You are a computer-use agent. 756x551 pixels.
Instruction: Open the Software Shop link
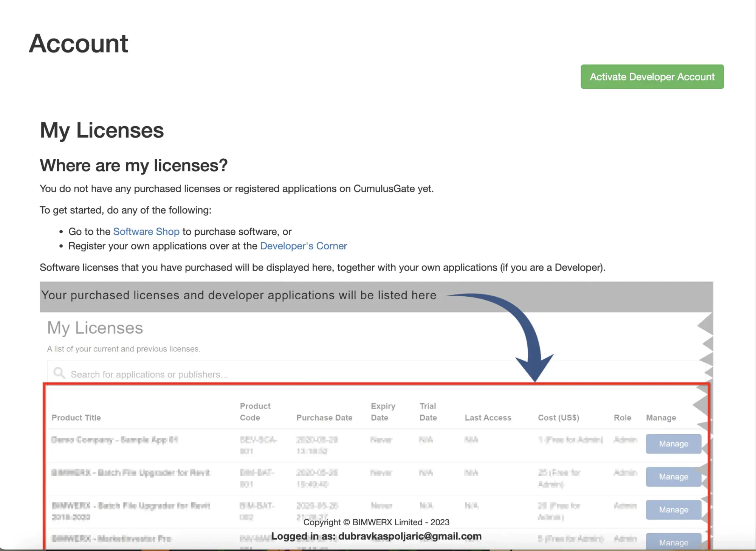tap(146, 231)
